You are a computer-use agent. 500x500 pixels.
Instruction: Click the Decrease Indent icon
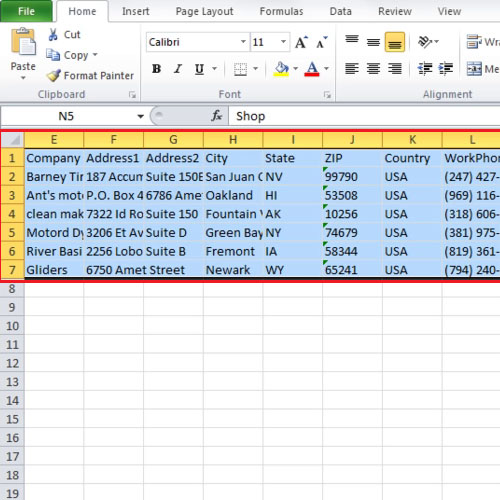click(x=425, y=69)
